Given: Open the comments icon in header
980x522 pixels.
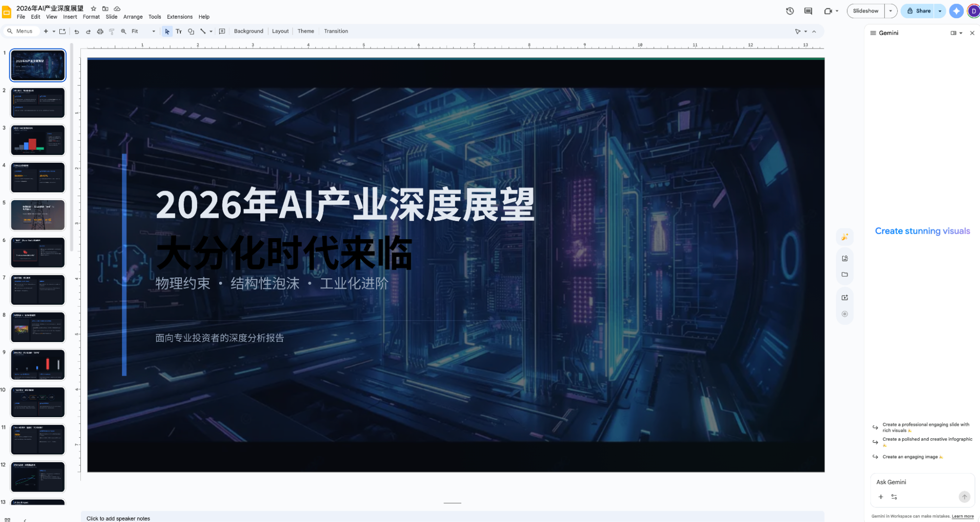Looking at the screenshot, I should click(x=808, y=11).
